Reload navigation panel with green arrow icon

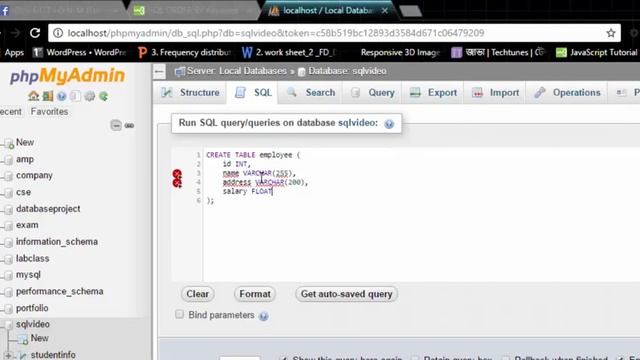point(104,96)
